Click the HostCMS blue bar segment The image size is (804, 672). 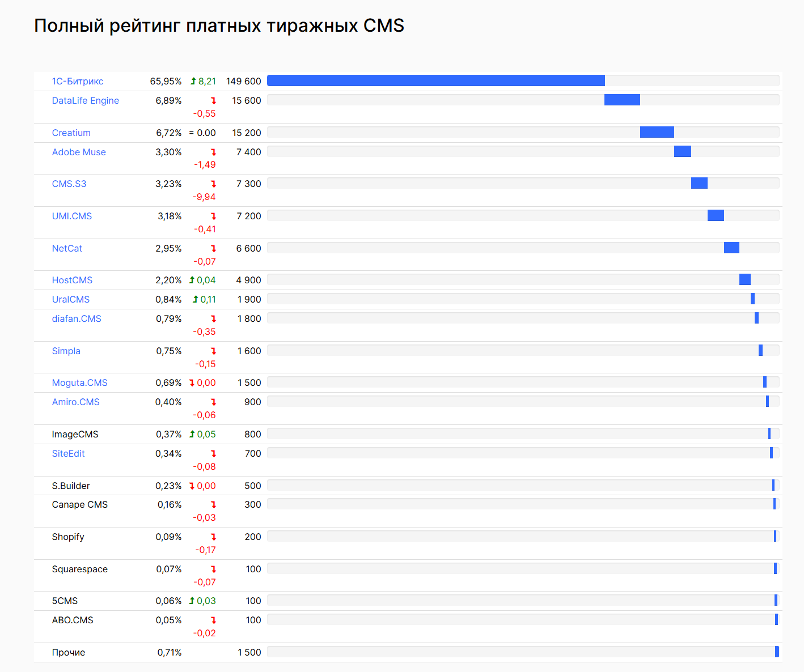745,279
